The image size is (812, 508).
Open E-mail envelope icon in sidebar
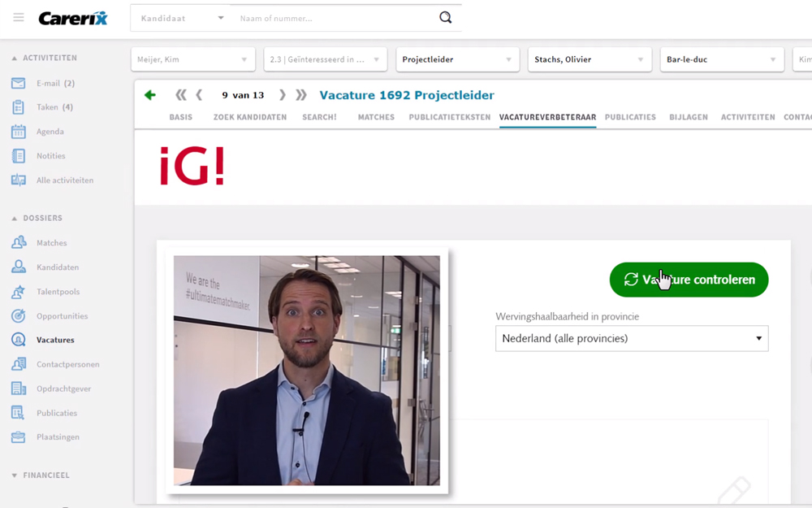pyautogui.click(x=18, y=83)
